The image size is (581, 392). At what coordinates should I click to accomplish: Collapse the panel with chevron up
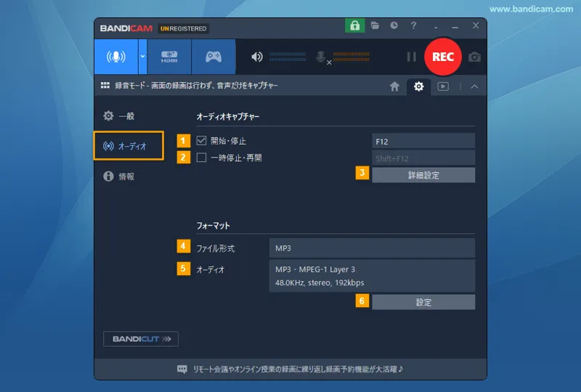[x=474, y=86]
